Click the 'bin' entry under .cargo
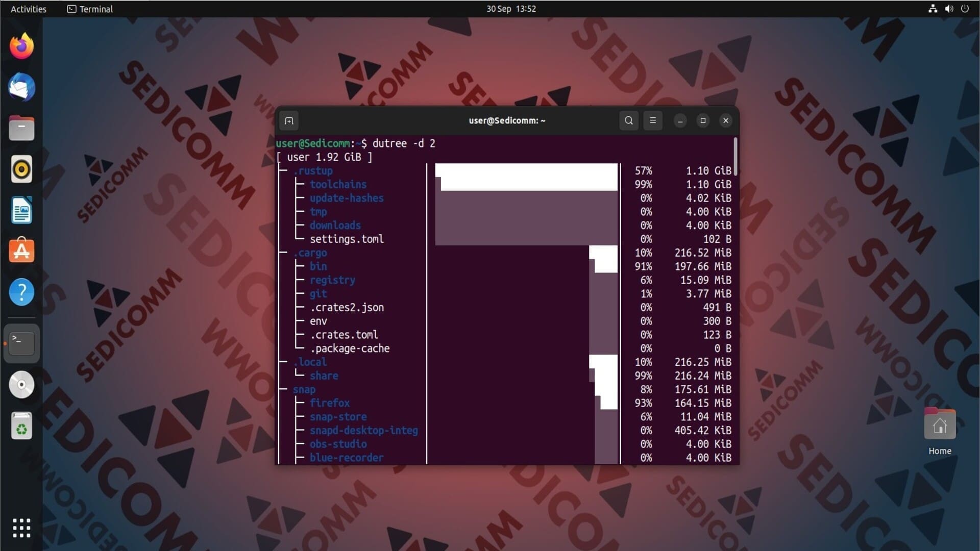The height and width of the screenshot is (551, 980). pos(318,266)
